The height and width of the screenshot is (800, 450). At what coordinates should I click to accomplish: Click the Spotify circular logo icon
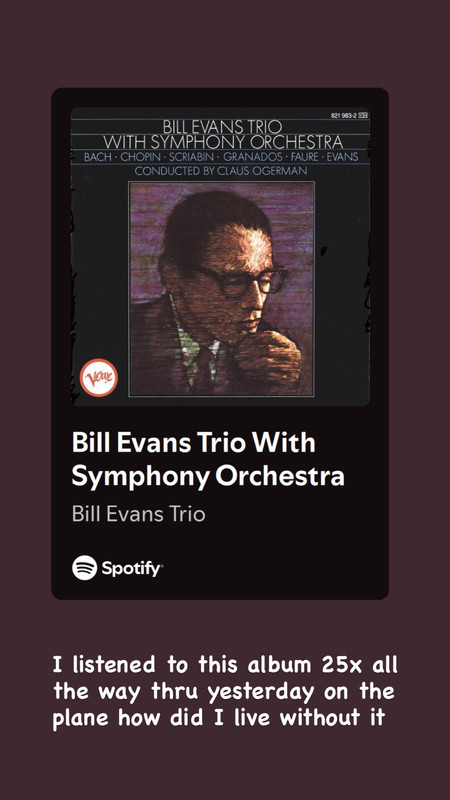(x=84, y=567)
